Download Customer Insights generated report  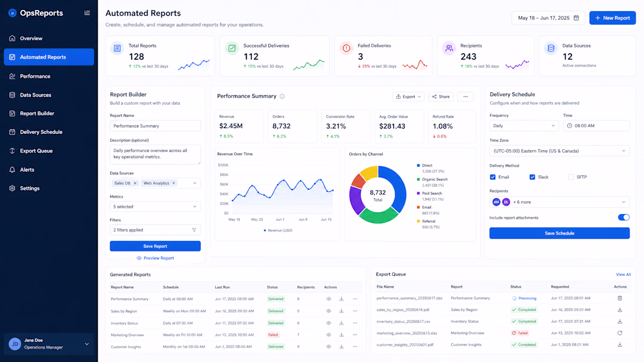[x=341, y=347]
